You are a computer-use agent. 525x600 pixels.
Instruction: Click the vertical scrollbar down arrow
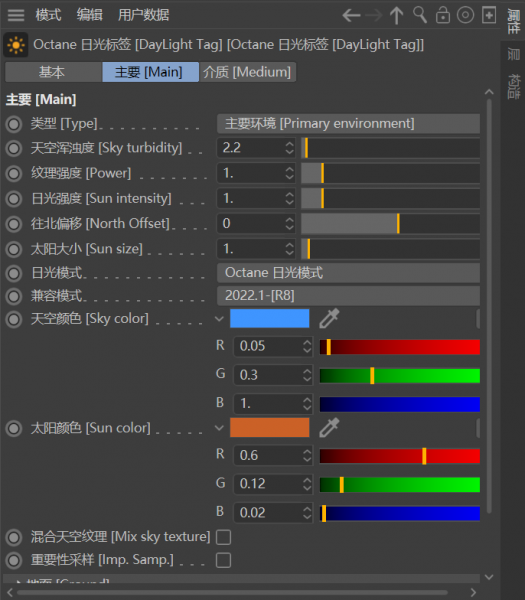pyautogui.click(x=489, y=577)
